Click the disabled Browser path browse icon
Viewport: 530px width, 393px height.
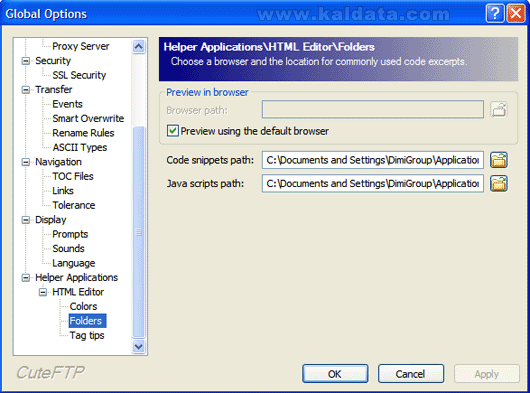pyautogui.click(x=499, y=109)
